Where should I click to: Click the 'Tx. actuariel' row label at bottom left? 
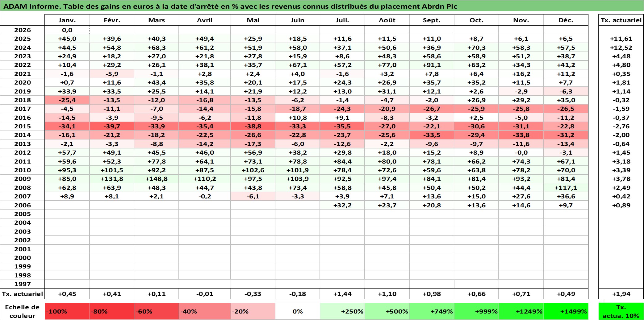23,294
